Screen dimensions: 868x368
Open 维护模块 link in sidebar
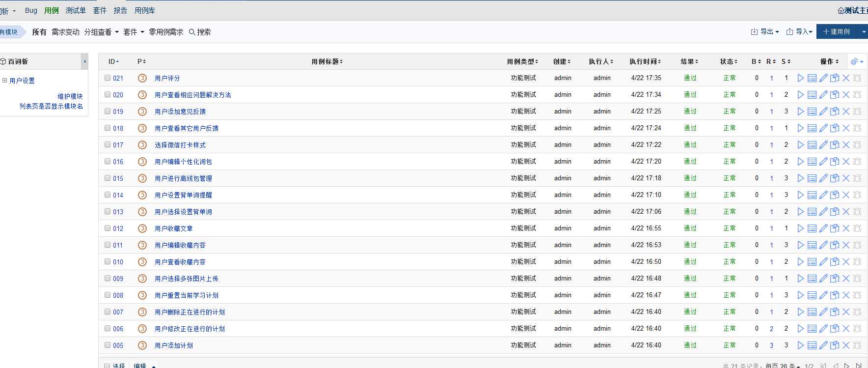tap(70, 96)
